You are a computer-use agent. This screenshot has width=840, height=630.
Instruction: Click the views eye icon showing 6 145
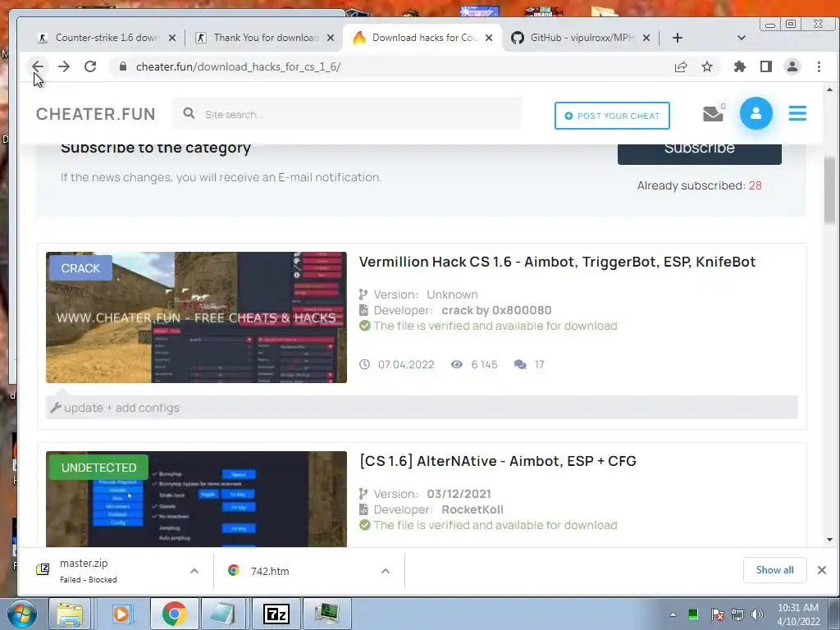[x=456, y=364]
